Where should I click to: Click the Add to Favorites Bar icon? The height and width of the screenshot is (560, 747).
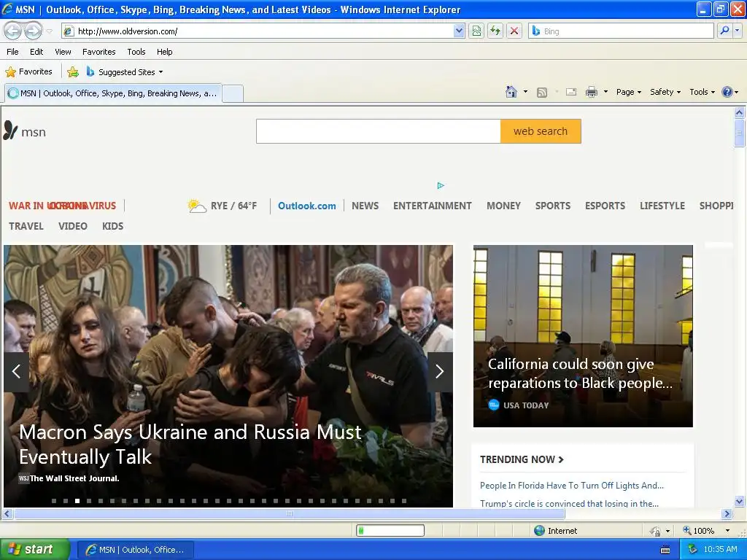coord(73,72)
